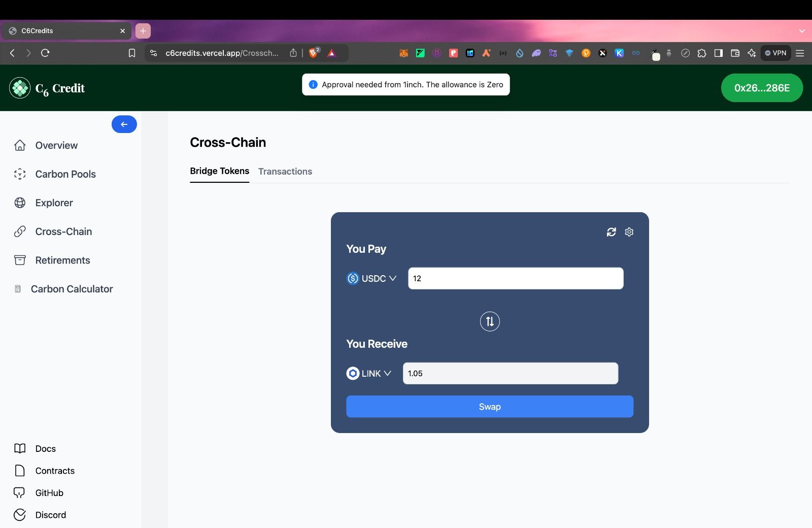Open Docs link

click(46, 449)
